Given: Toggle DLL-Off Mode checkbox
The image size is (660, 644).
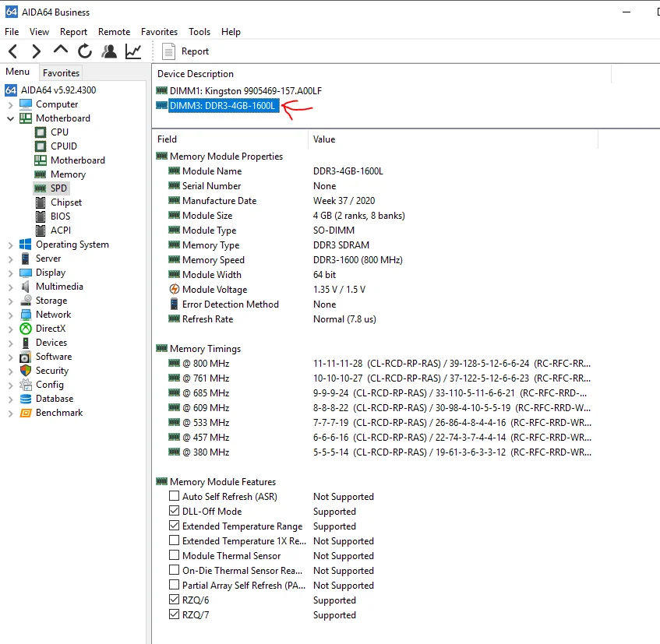Looking at the screenshot, I should point(174,511).
